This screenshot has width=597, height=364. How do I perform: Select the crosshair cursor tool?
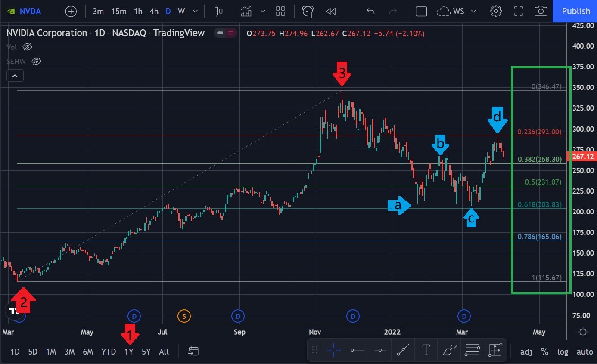pos(334,350)
